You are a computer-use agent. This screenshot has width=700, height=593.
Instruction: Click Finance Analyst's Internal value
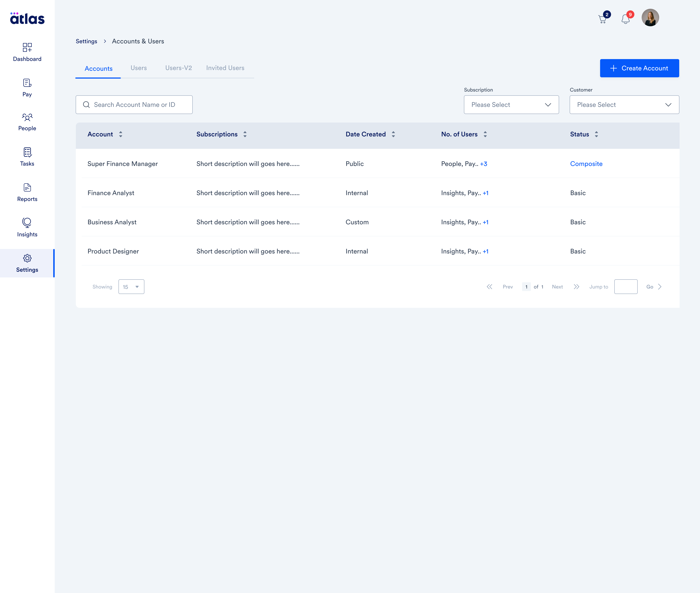tap(357, 193)
